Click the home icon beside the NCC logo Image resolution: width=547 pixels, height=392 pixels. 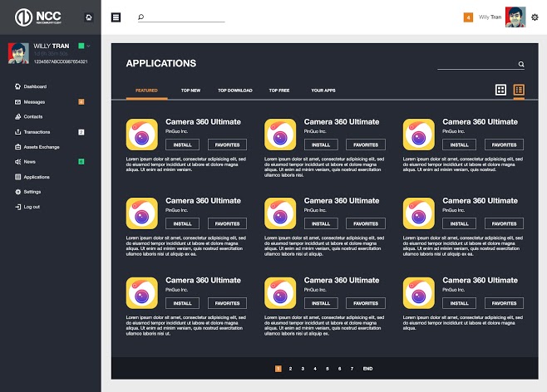(x=89, y=17)
